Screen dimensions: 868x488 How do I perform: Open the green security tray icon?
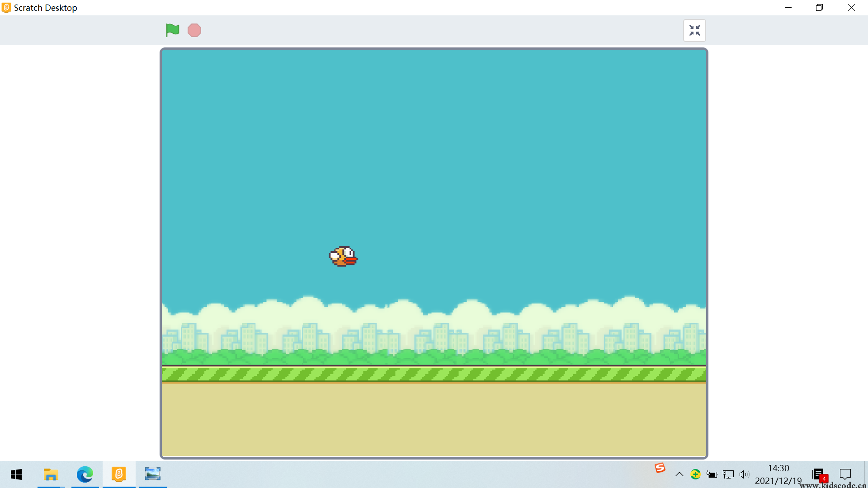point(695,474)
